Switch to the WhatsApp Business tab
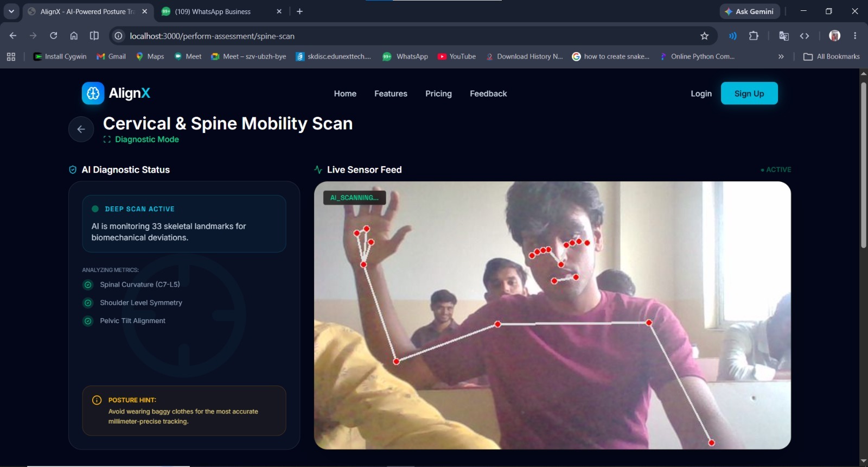 pyautogui.click(x=221, y=11)
